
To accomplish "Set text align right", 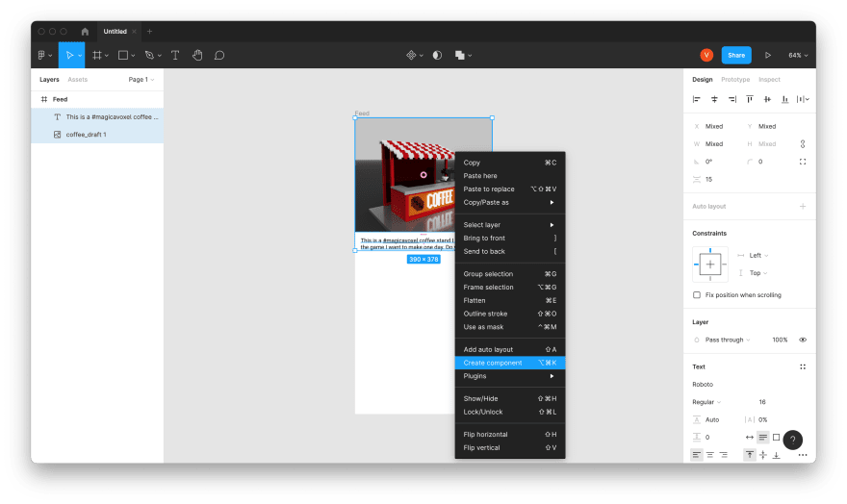I will pyautogui.click(x=723, y=455).
